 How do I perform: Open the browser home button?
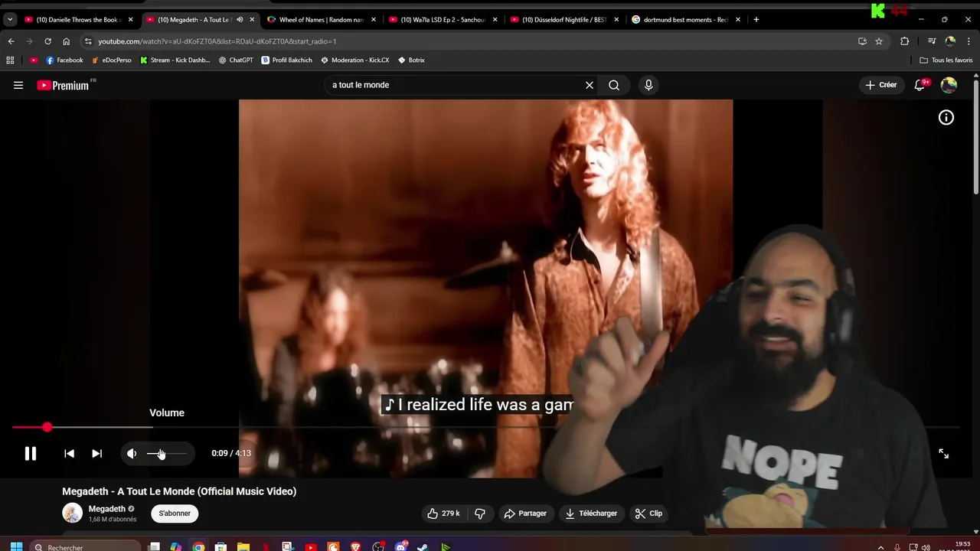point(66,41)
